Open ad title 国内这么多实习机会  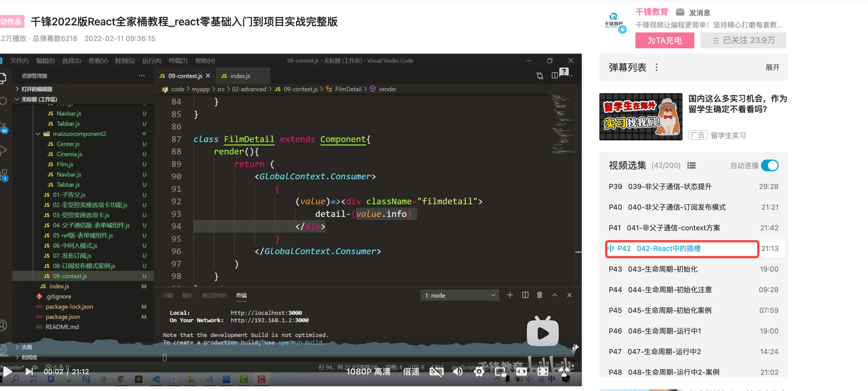[x=737, y=104]
